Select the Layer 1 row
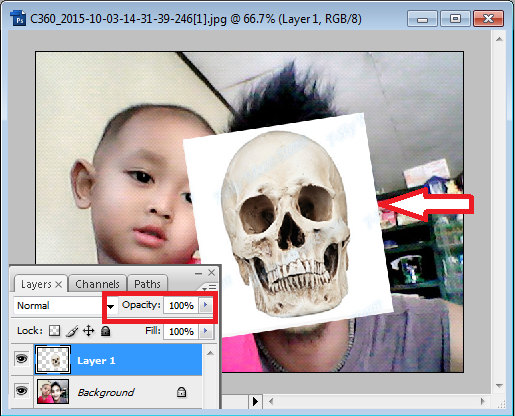 [118, 360]
